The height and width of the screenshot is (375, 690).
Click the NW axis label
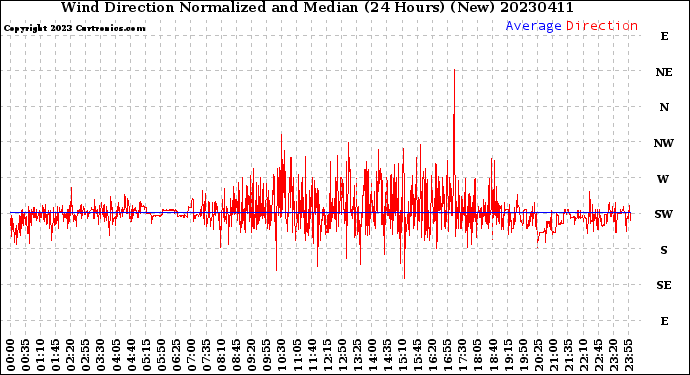(x=664, y=143)
